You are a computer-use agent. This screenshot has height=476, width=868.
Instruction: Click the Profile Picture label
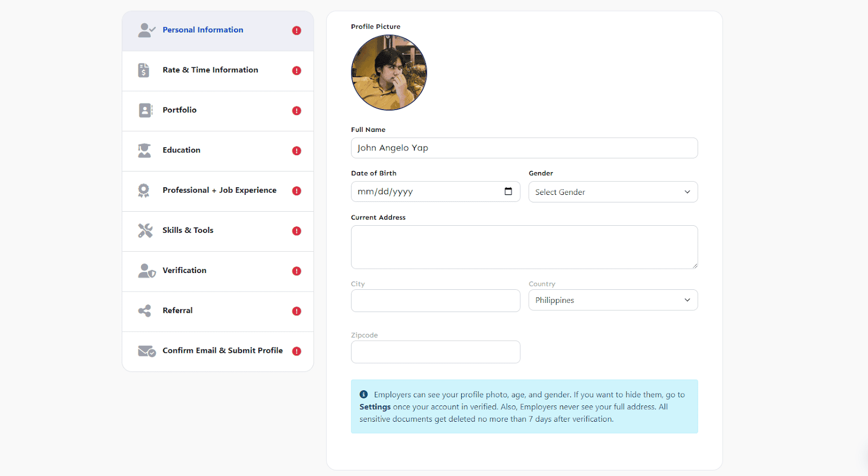coord(375,27)
